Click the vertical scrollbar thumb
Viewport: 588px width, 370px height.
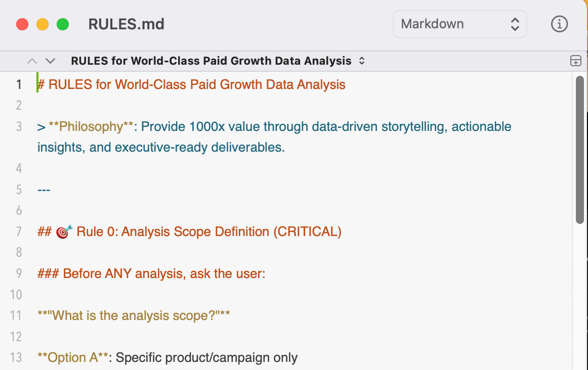pos(580,149)
